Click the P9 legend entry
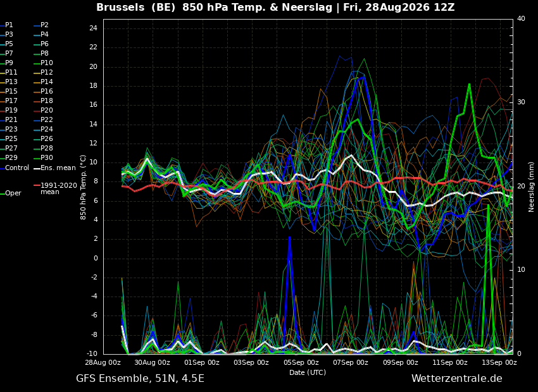The width and height of the screenshot is (538, 392). click(7, 63)
